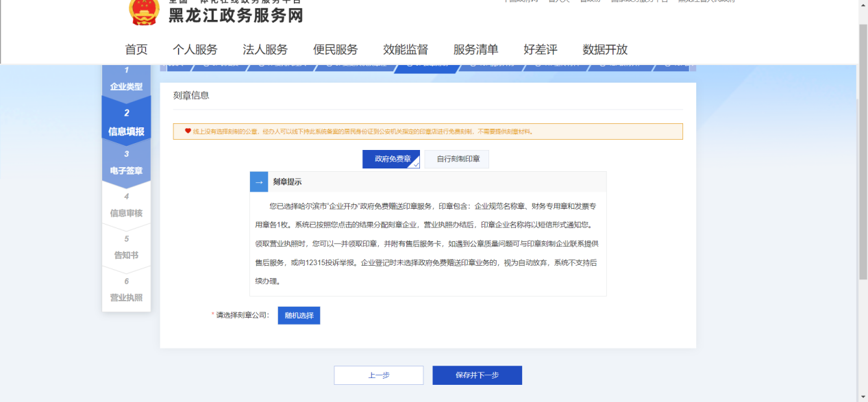Go to 法人服务 in navigation
The image size is (868, 402).
point(265,49)
